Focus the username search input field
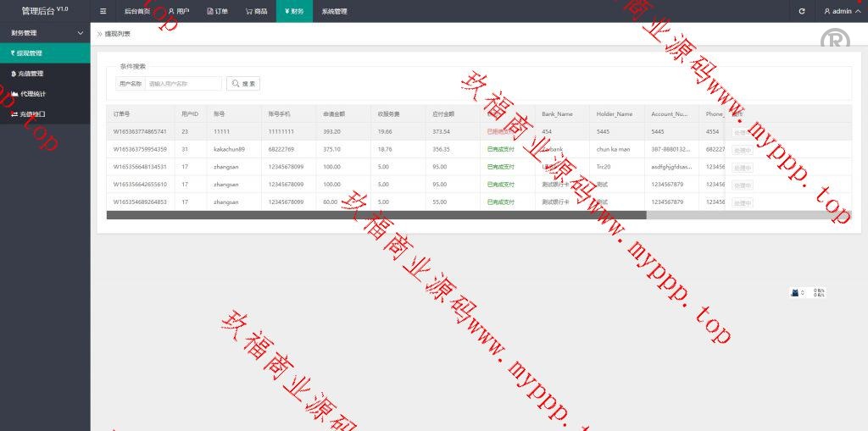Image resolution: width=868 pixels, height=431 pixels. 183,84
